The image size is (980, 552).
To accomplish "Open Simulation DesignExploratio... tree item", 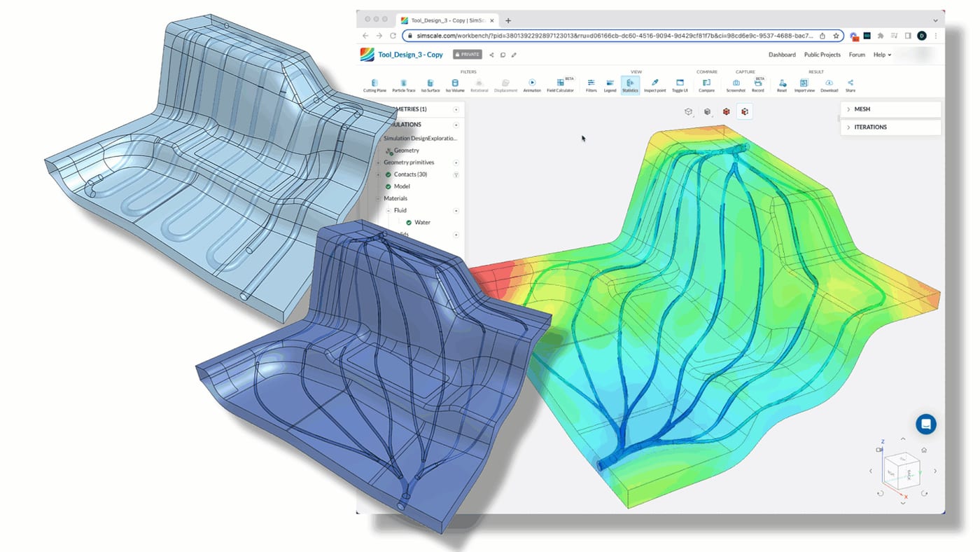I will tap(420, 139).
